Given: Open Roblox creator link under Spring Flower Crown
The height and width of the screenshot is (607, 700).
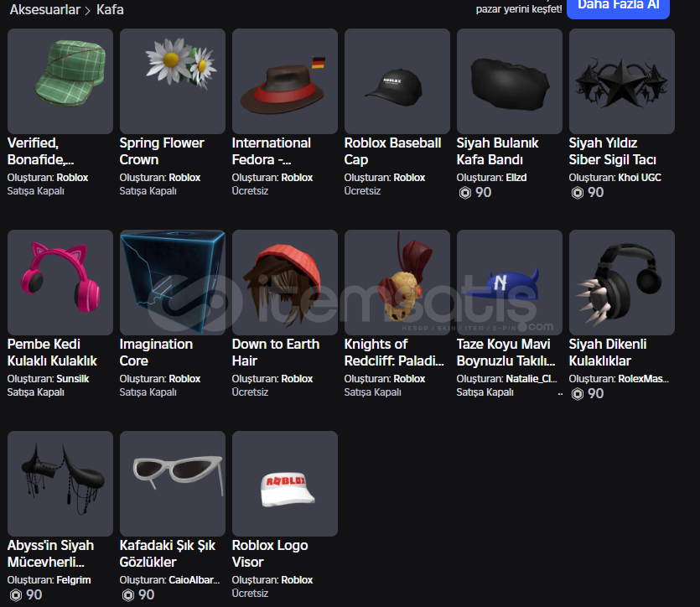Looking at the screenshot, I should pos(184,178).
